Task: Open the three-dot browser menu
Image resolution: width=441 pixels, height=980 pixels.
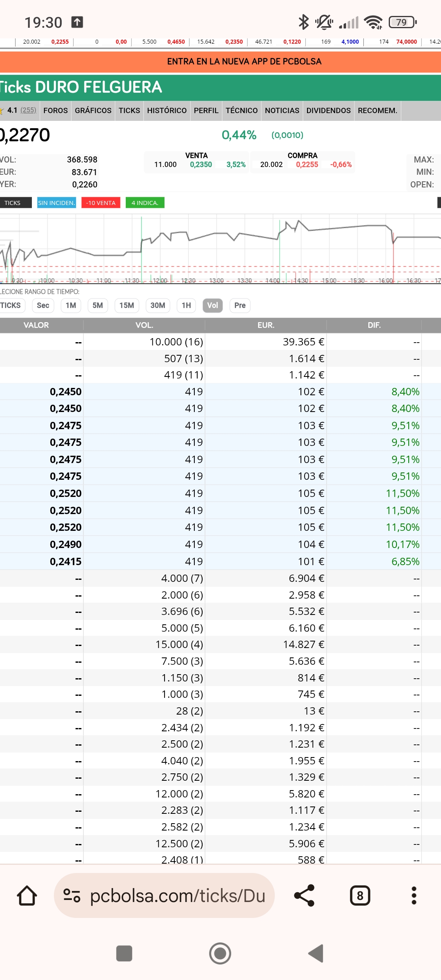Action: [x=414, y=895]
